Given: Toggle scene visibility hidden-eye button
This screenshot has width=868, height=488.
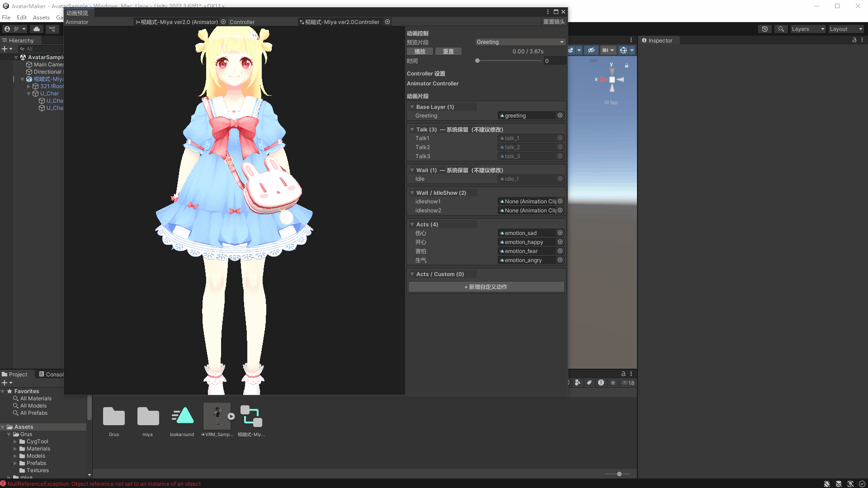Looking at the screenshot, I should point(591,50).
